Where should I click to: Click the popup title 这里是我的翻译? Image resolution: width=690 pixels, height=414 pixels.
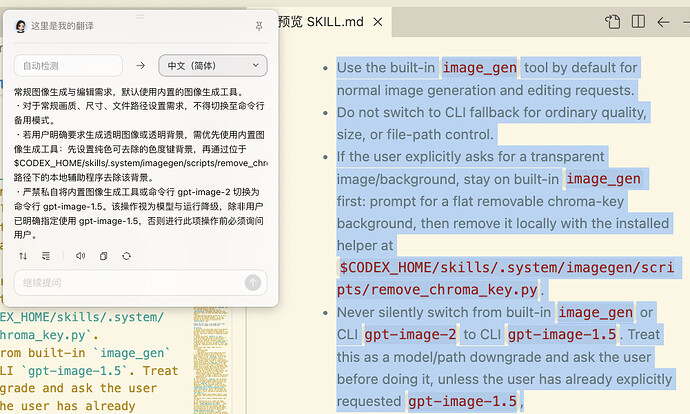62,26
